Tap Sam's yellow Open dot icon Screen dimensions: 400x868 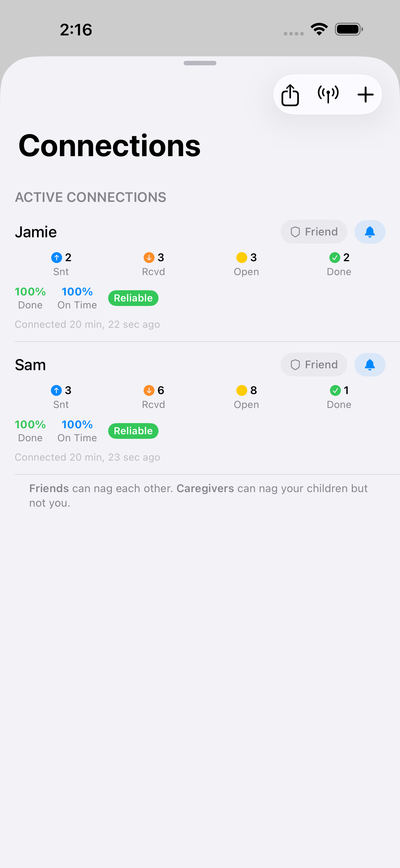242,390
